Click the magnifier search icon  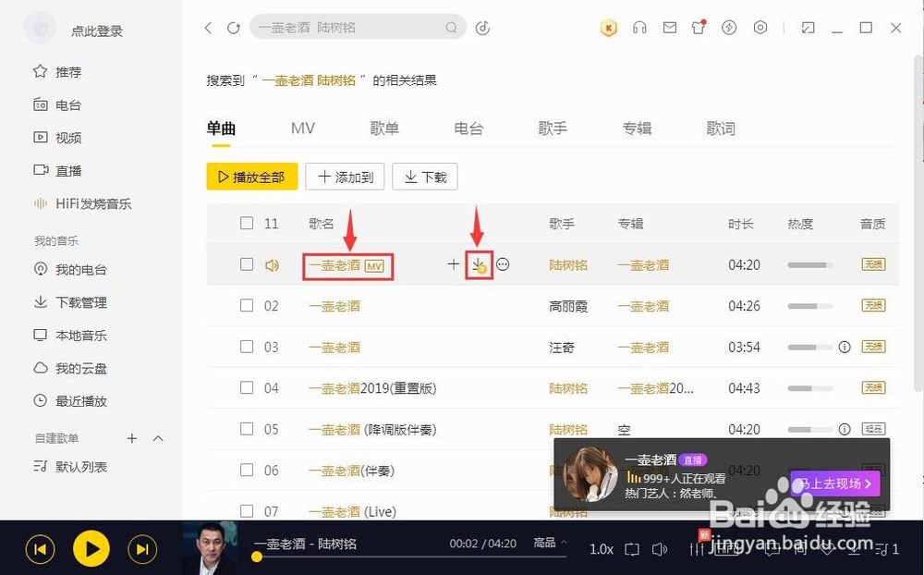click(x=451, y=28)
